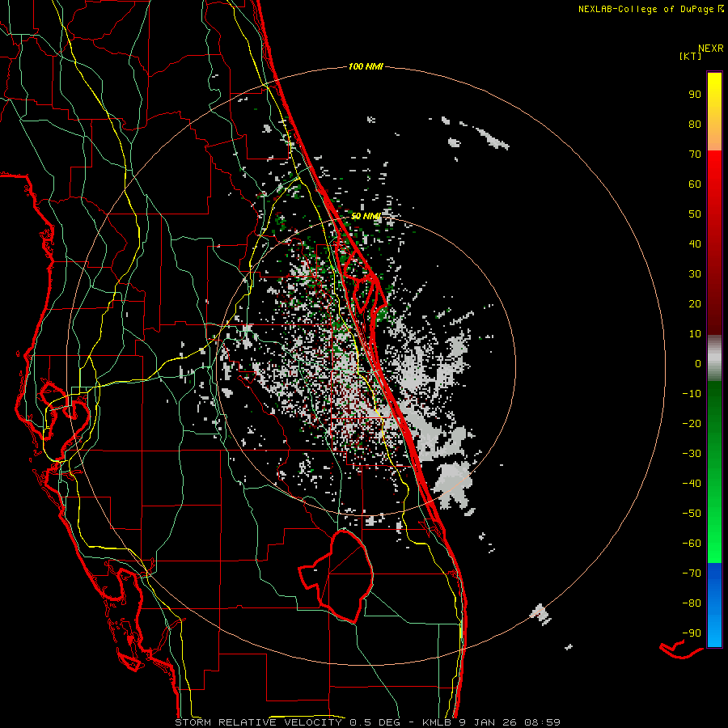The image size is (728, 728).
Task: Click the -90 knot scale value
Action: tap(692, 633)
